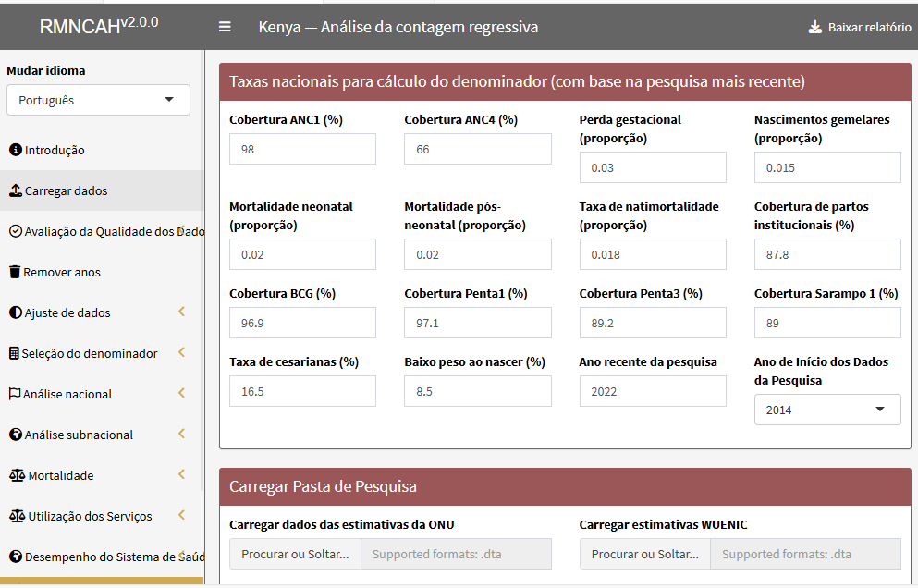Screen dimensions: 918x588
Task: Click the upload icon beside Carregar dados
Action: pos(16,190)
